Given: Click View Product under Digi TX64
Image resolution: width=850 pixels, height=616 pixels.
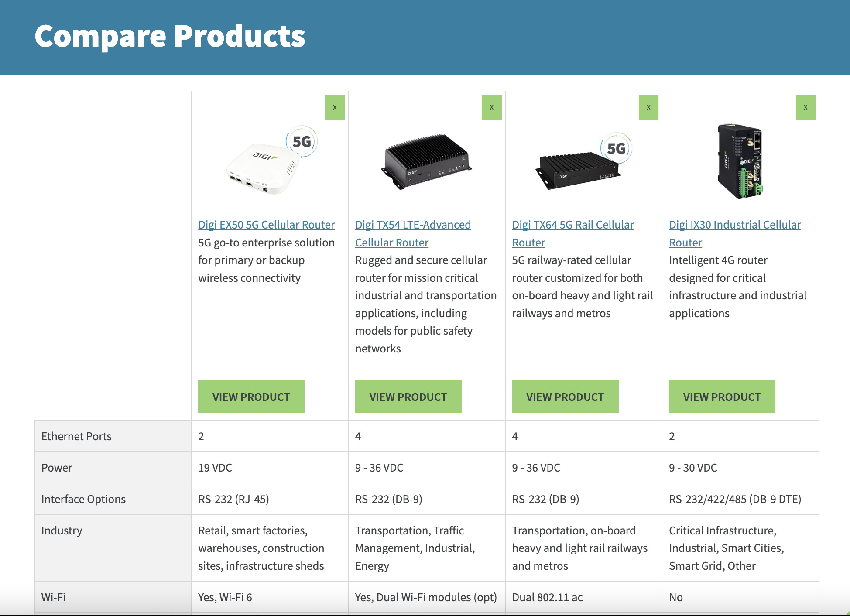Looking at the screenshot, I should point(566,397).
